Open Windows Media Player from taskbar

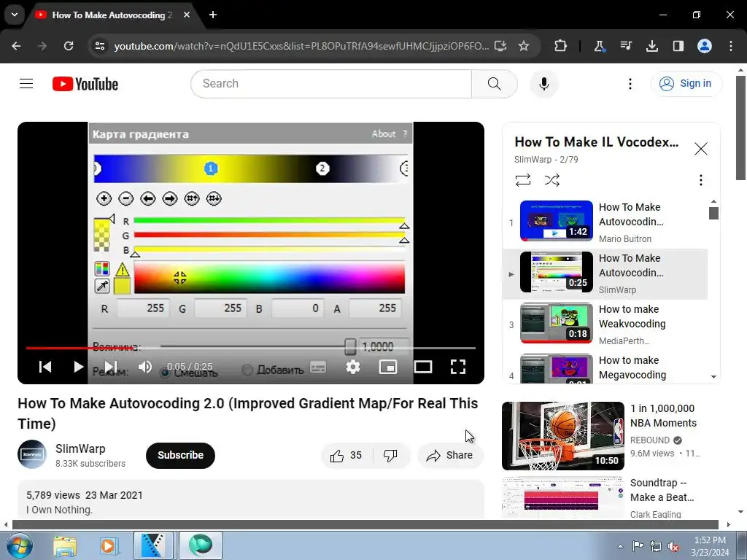108,545
